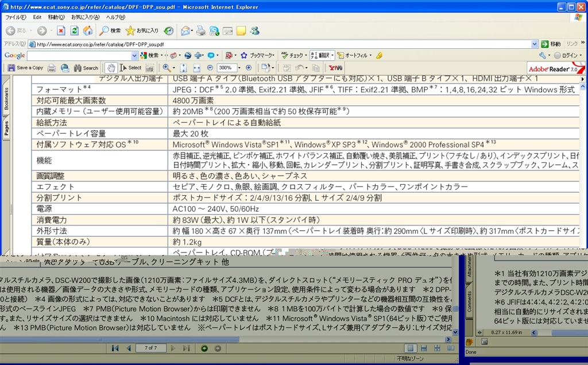Click the 移動 Go button
Screen dimensions: 588x365
[x=551, y=44]
